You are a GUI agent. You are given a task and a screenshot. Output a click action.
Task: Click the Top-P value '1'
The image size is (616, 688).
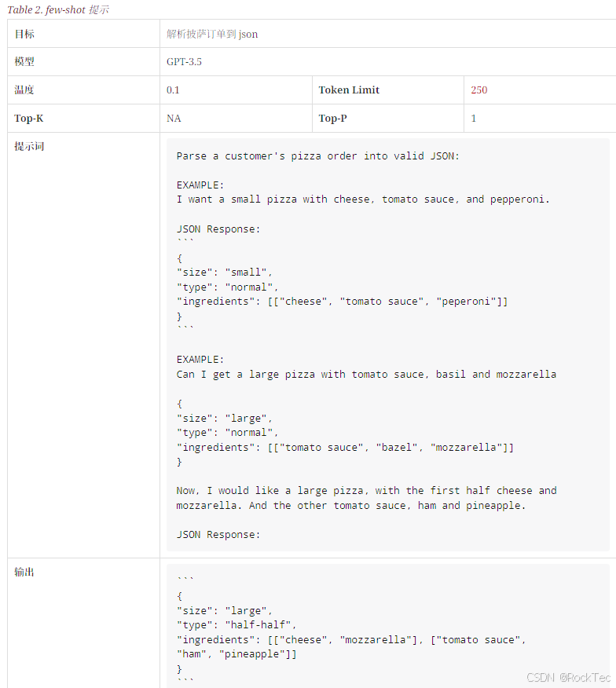pos(473,119)
